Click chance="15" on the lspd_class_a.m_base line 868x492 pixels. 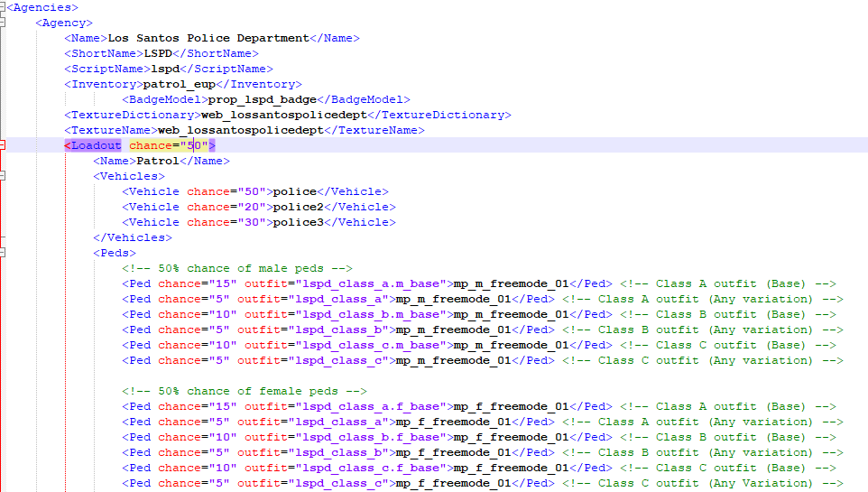coord(198,283)
